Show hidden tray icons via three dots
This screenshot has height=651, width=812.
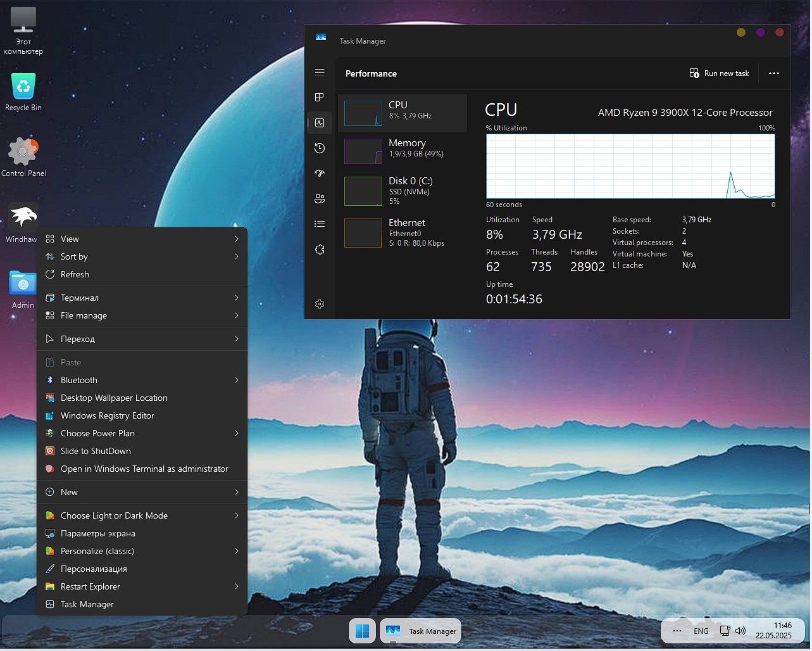pos(677,631)
